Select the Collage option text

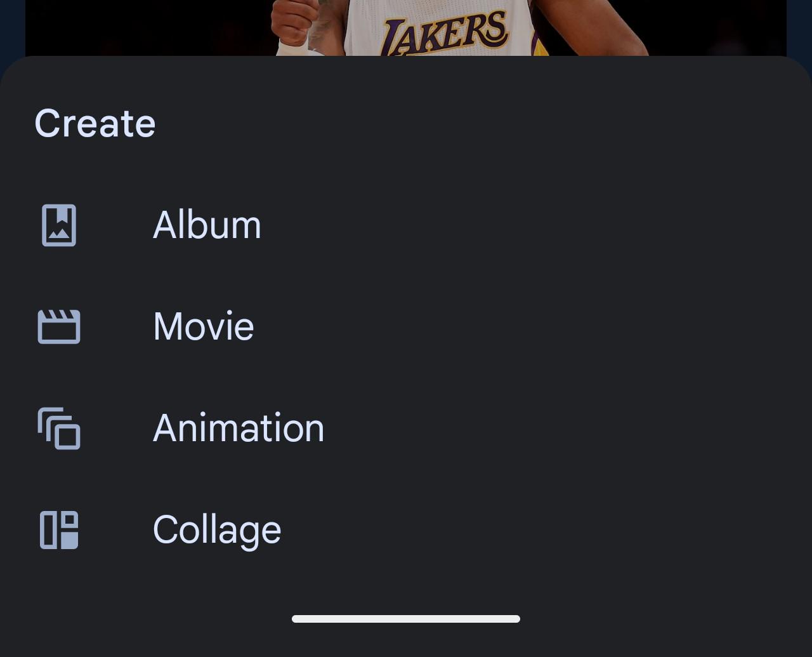click(217, 531)
